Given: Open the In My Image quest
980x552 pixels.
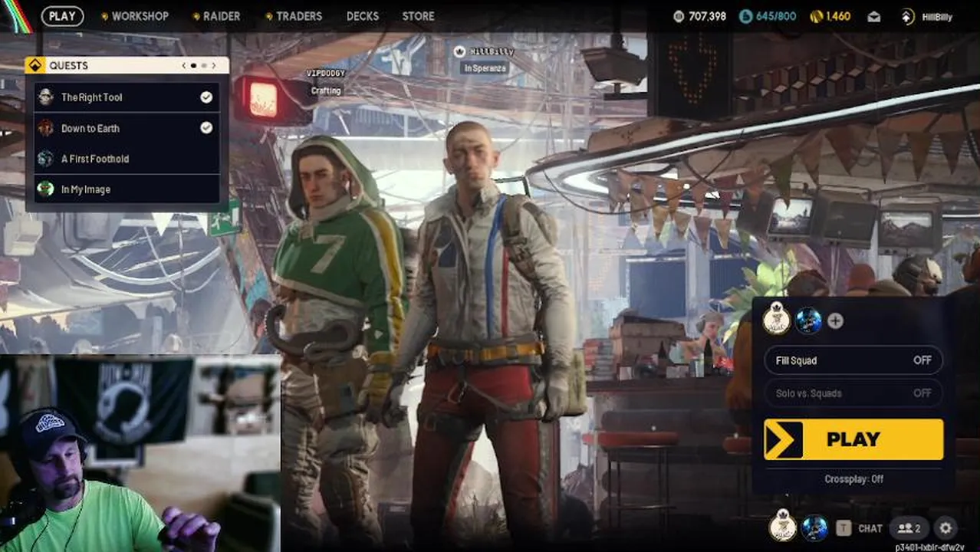Looking at the screenshot, I should point(127,189).
